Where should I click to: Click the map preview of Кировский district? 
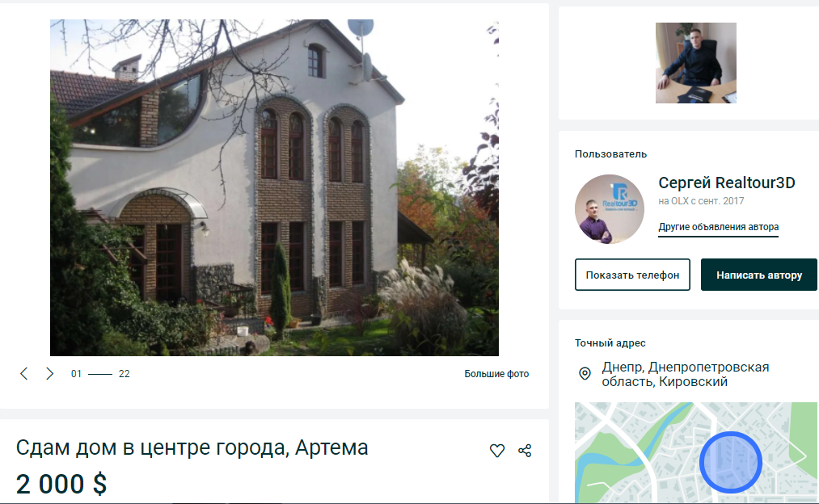696,452
